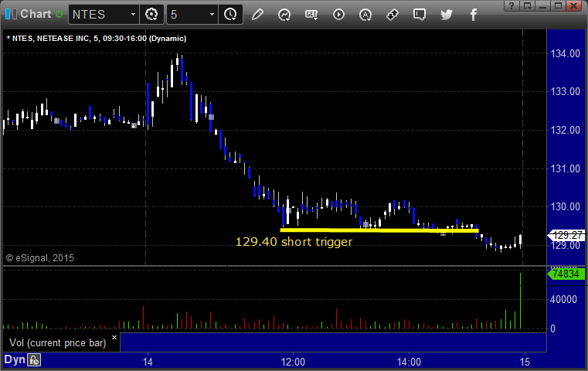Open the studies chart icon menu

[284, 15]
